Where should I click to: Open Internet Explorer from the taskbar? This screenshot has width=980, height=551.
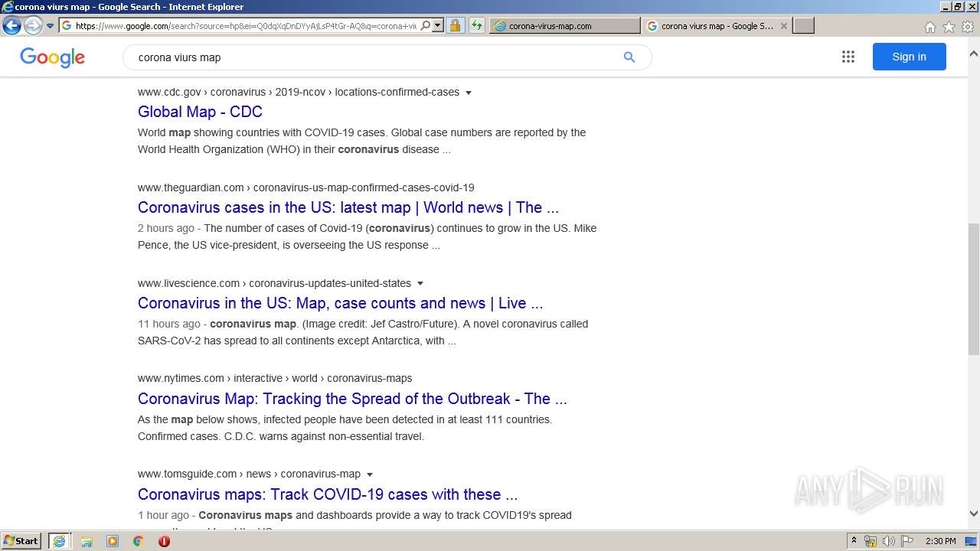coord(59,541)
